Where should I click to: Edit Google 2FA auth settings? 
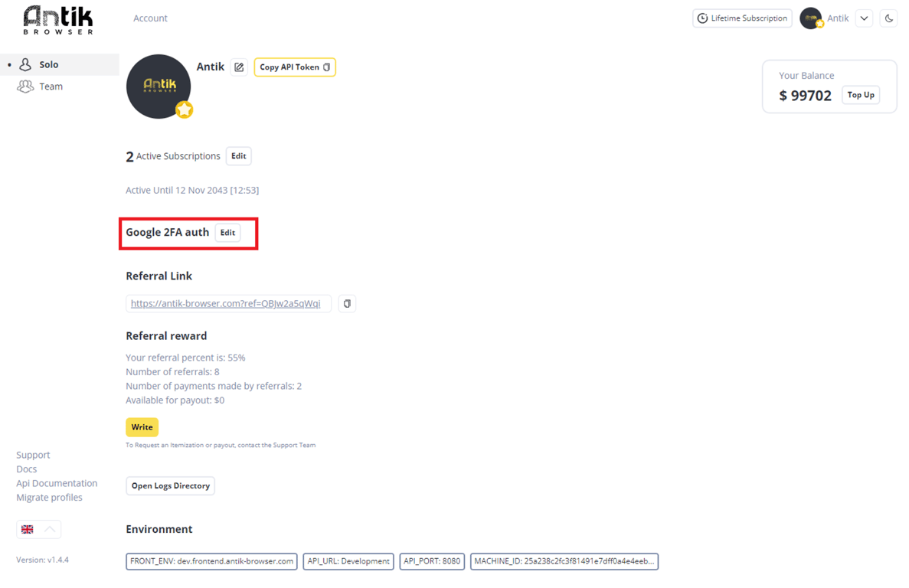(227, 232)
